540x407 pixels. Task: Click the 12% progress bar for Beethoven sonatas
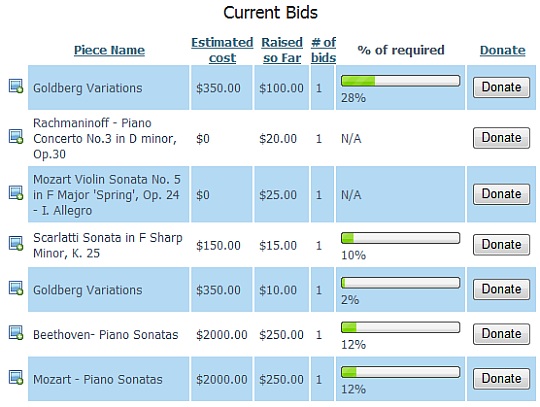pyautogui.click(x=401, y=327)
